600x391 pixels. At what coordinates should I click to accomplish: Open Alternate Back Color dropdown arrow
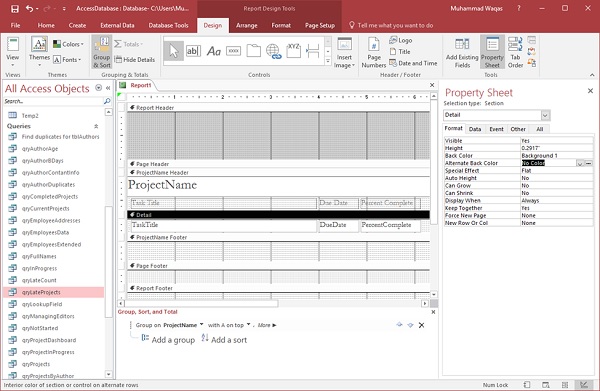click(x=580, y=163)
